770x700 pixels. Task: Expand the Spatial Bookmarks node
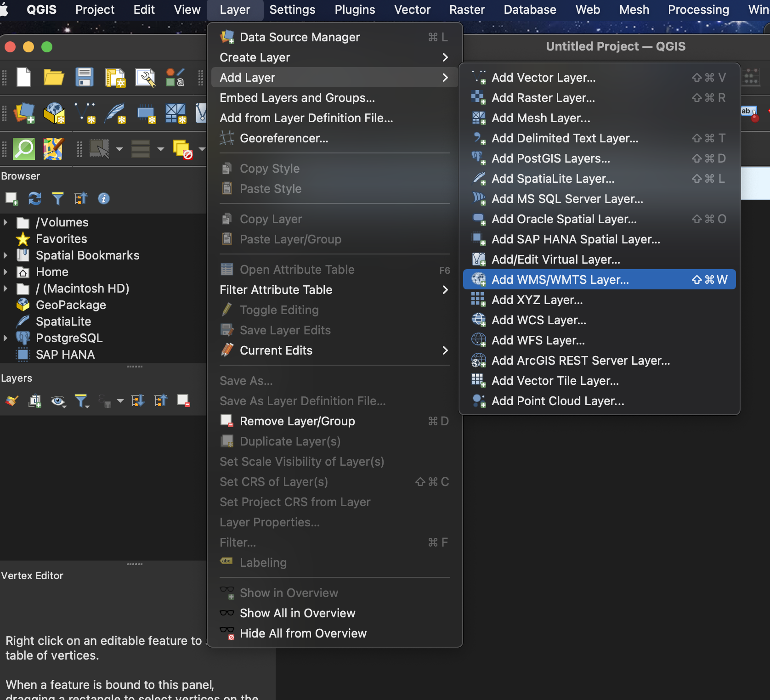pyautogui.click(x=6, y=255)
